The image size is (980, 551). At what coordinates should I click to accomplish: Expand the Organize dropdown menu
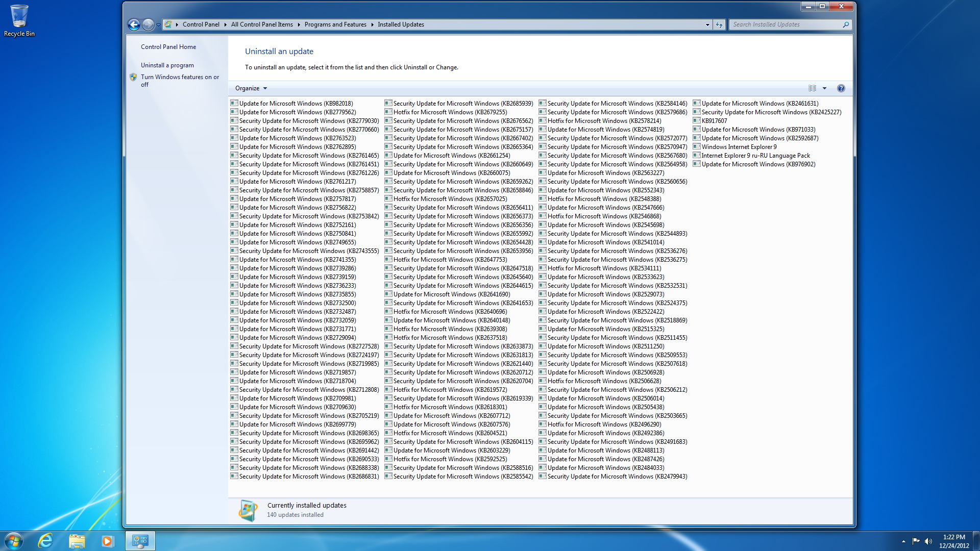(x=251, y=88)
